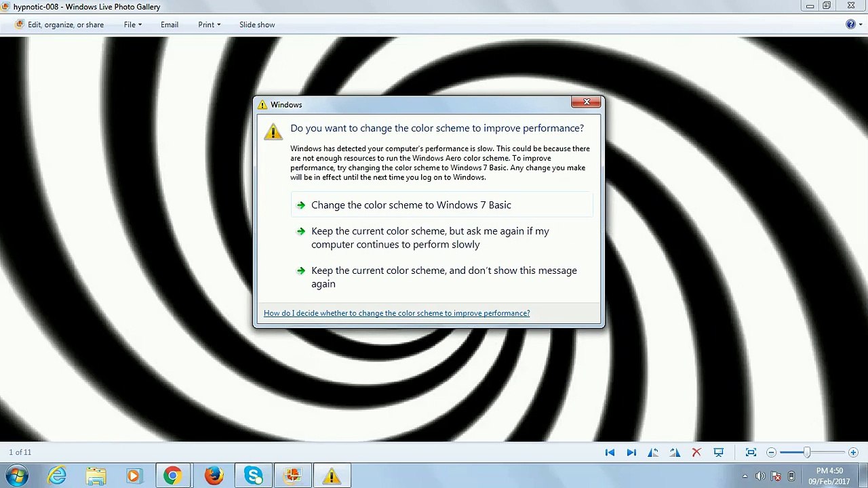Viewport: 868px width, 488px height.
Task: Zoom out with the minus button
Action: (771, 452)
